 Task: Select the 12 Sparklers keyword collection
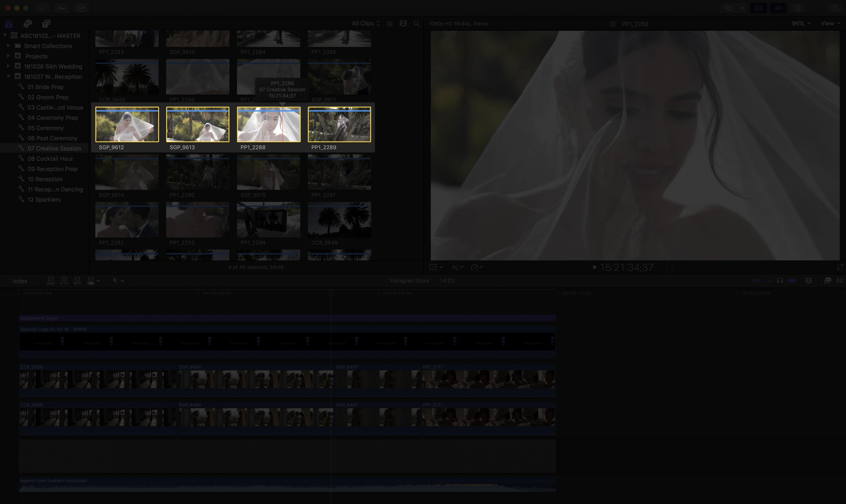click(x=44, y=200)
